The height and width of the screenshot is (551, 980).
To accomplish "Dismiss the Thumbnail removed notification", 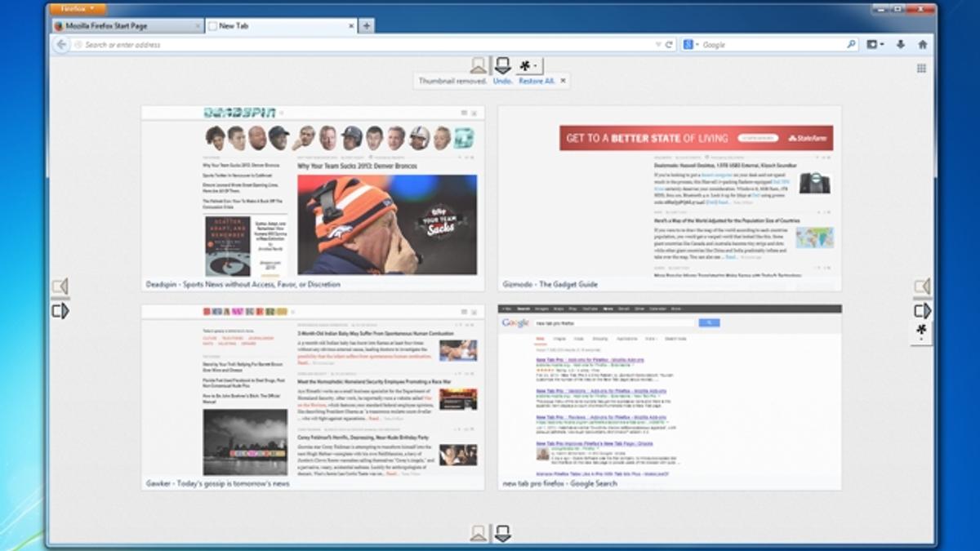I will (x=563, y=81).
